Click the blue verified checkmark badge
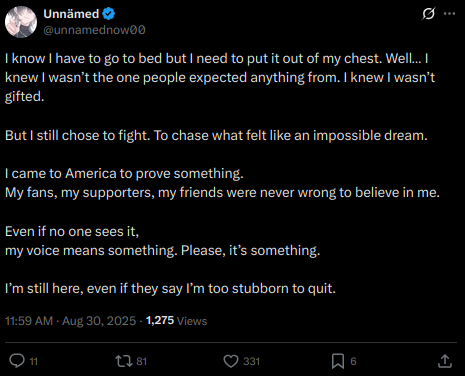This screenshot has height=376, width=465. (108, 14)
